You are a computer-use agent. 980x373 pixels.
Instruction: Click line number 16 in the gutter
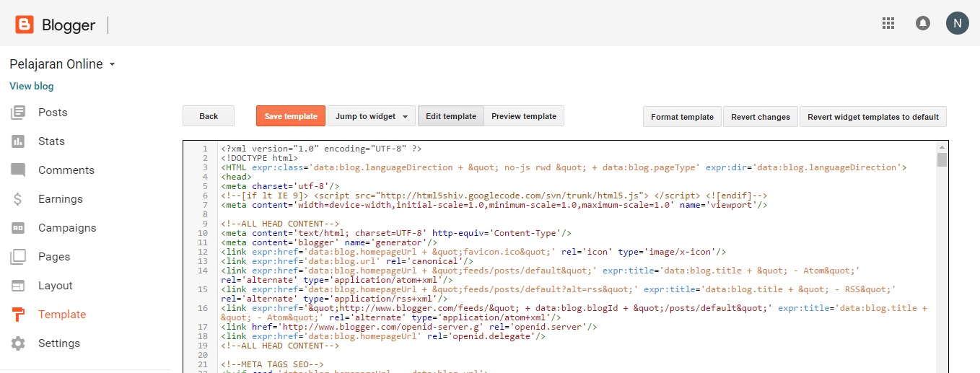click(203, 308)
